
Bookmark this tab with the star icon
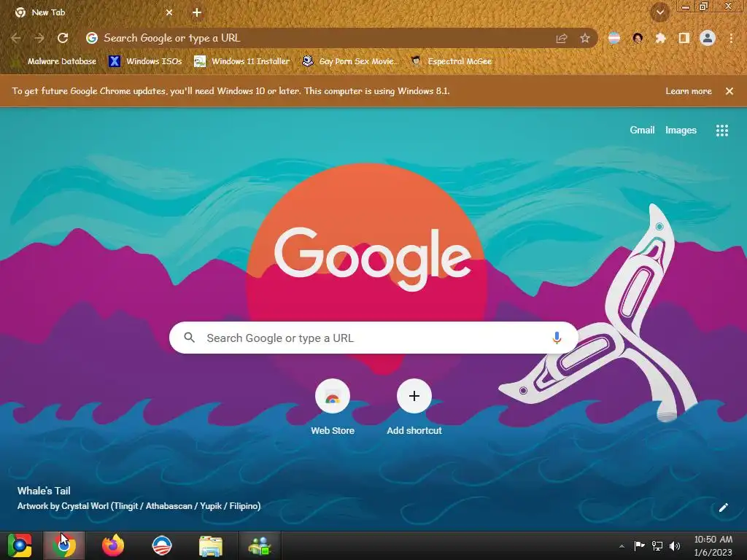[585, 38]
